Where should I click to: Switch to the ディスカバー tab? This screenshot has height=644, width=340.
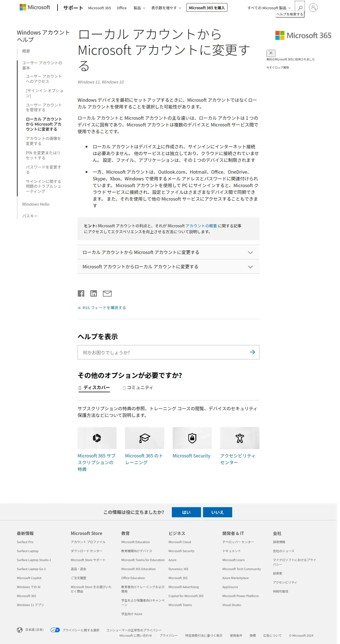point(94,388)
